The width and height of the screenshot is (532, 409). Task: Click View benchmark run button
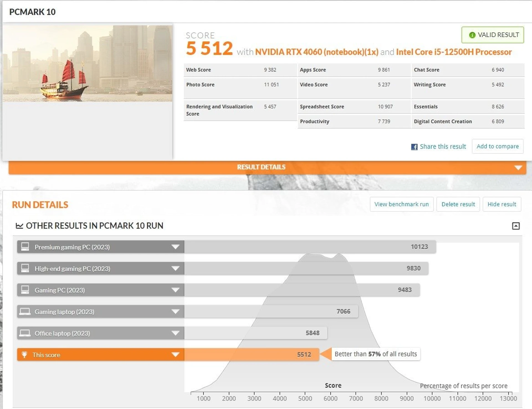coord(401,204)
